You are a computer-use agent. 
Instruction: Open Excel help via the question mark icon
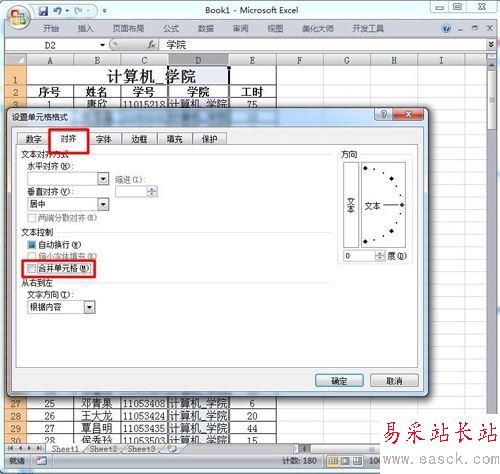coord(446,29)
